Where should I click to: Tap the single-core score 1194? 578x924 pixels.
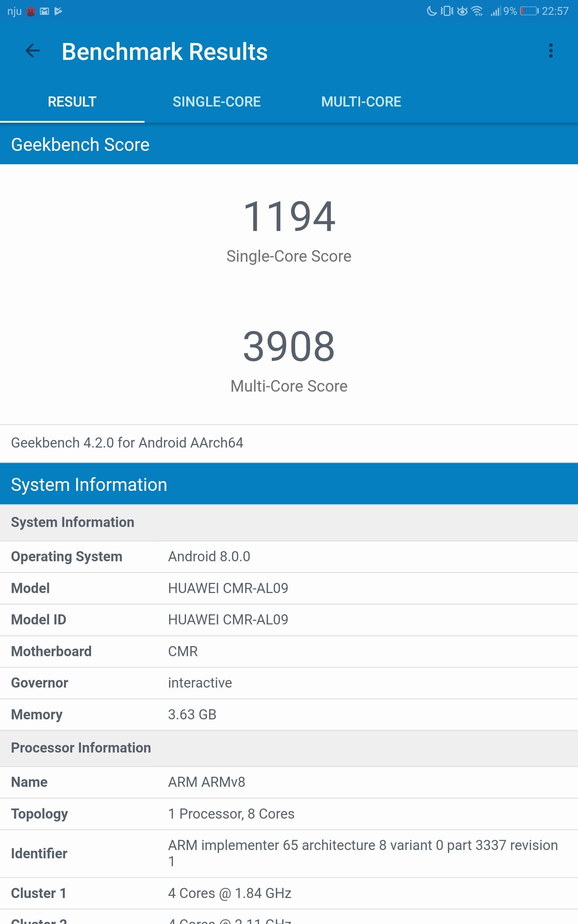(x=289, y=217)
